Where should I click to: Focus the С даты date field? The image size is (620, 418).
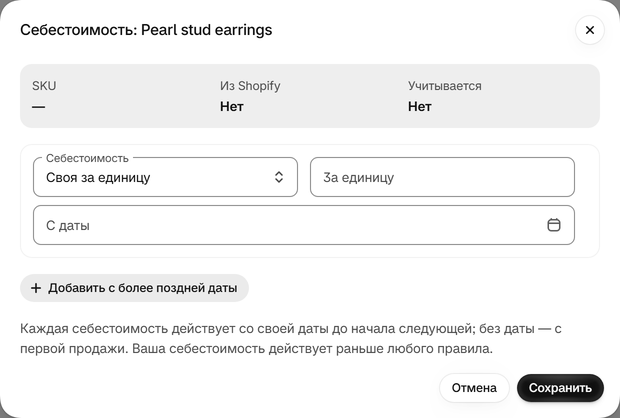click(304, 225)
